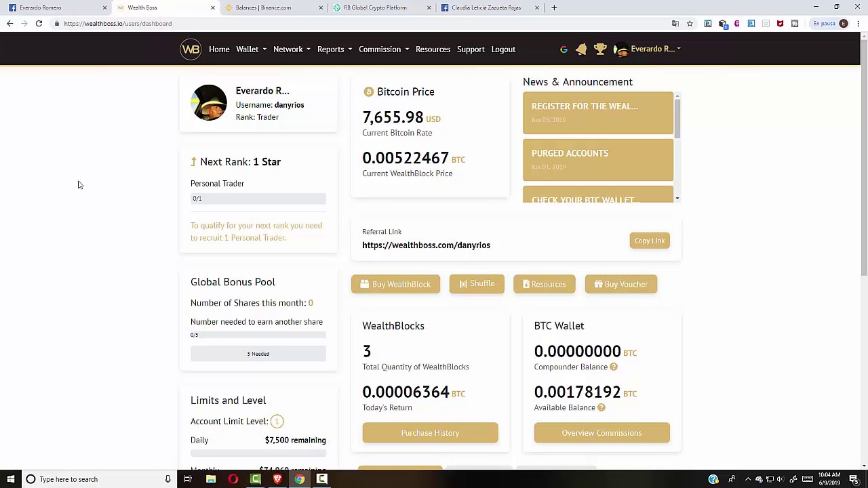
Task: Expand the Network dropdown menu
Action: (292, 49)
